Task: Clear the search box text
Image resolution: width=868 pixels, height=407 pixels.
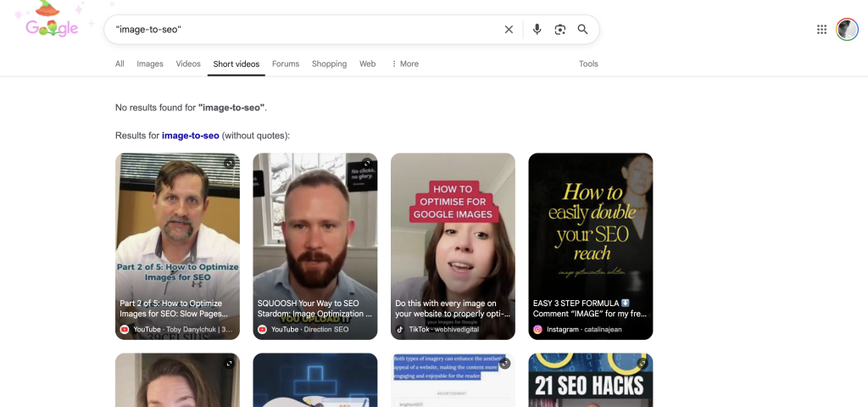Action: tap(509, 30)
